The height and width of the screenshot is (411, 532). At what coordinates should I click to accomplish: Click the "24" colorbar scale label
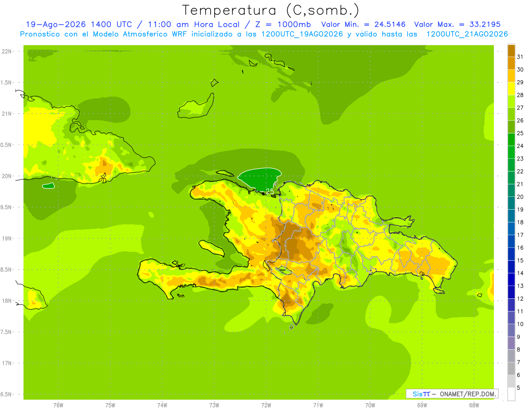[x=520, y=146]
